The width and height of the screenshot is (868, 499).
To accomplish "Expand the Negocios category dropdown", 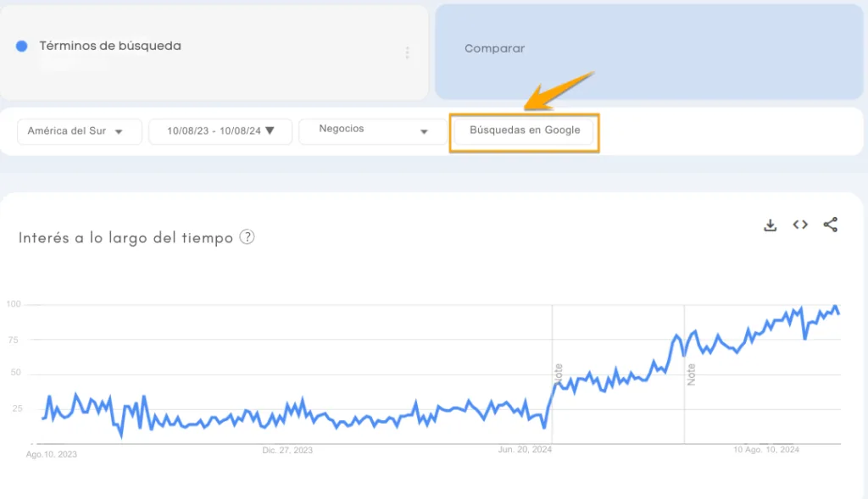I will click(x=373, y=130).
